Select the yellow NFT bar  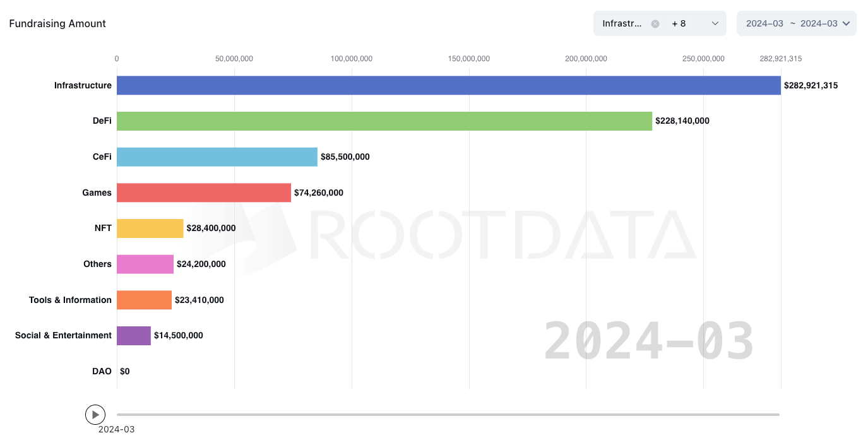[x=150, y=228]
